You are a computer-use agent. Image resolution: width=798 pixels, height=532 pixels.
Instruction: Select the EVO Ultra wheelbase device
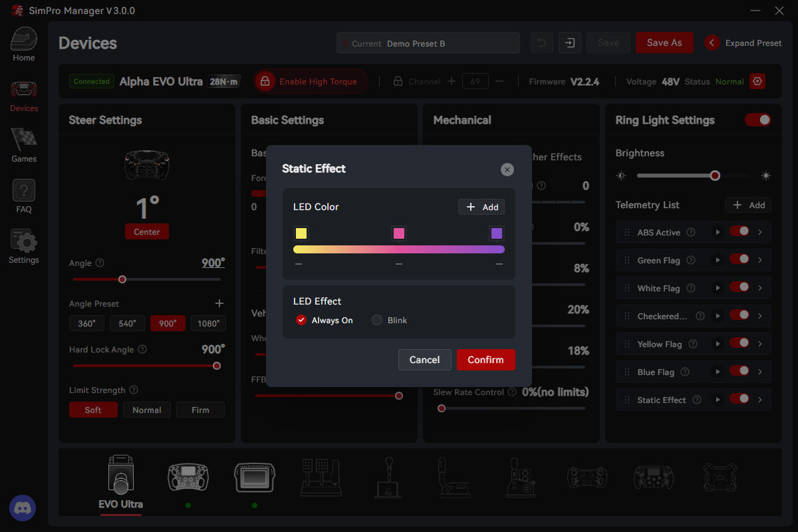[120, 479]
